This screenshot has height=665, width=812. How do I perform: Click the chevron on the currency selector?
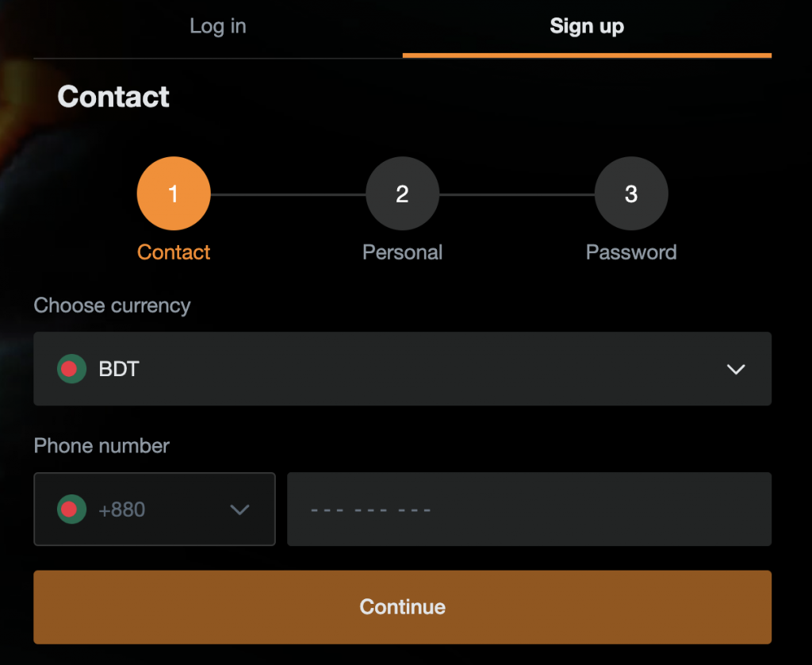pyautogui.click(x=736, y=368)
